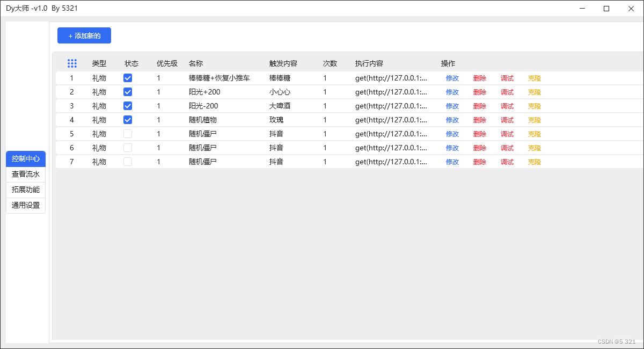Click the 执行内容 column header

[x=369, y=63]
